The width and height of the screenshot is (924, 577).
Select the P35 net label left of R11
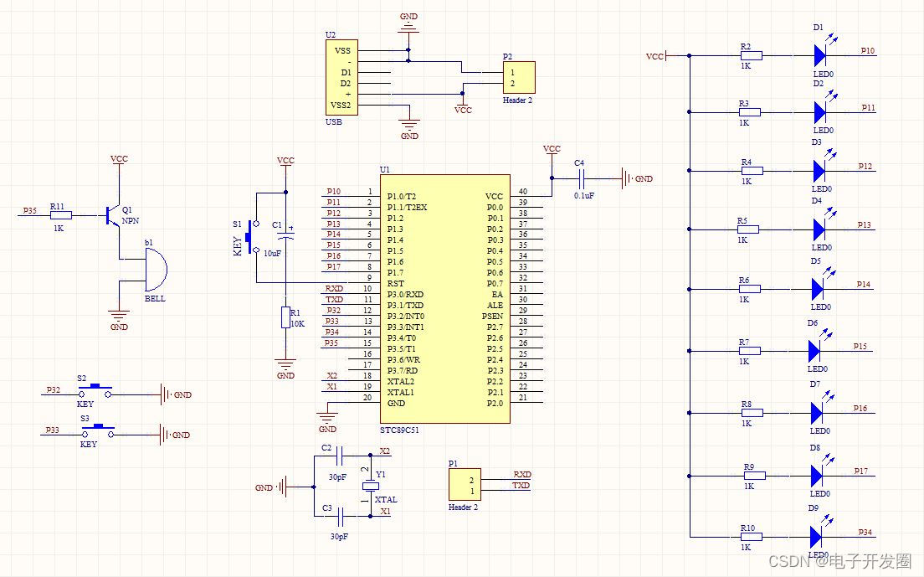coord(29,210)
